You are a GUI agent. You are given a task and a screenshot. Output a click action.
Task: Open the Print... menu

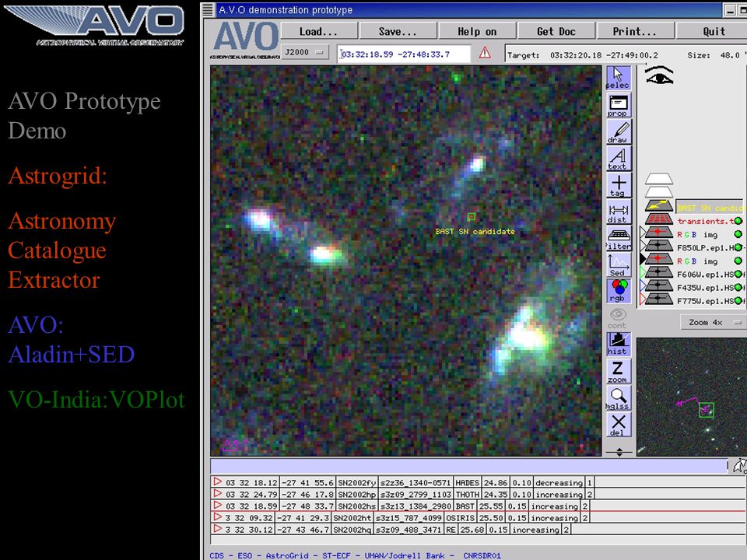coord(635,31)
